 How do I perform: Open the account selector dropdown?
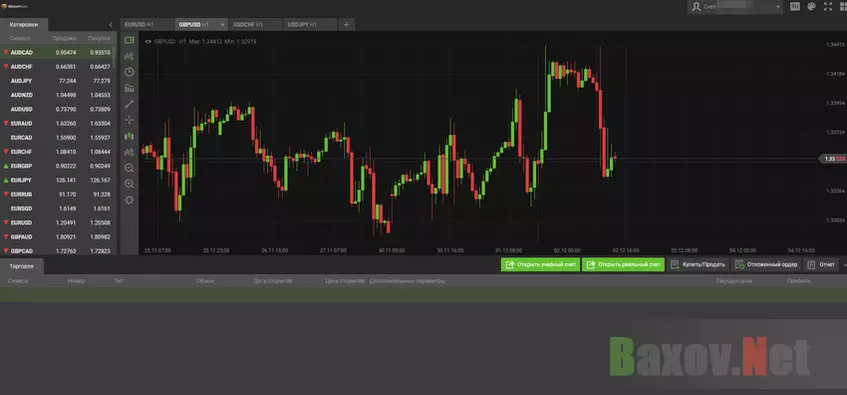pyautogui.click(x=735, y=6)
